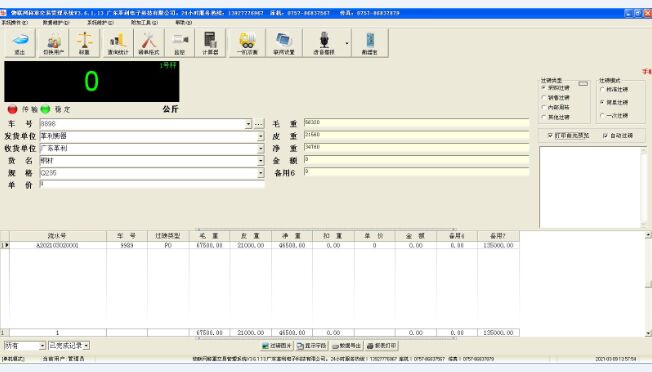
Task: Open 切换用户 switch user icon
Action: pos(54,43)
